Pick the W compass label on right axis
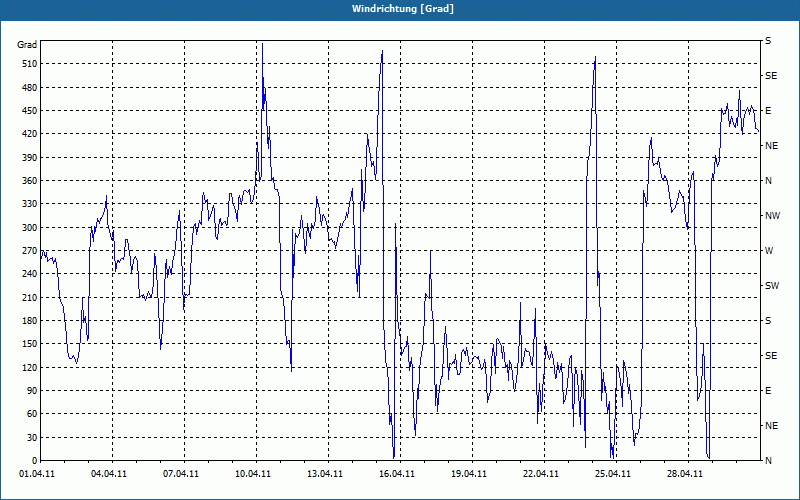 pyautogui.click(x=769, y=251)
